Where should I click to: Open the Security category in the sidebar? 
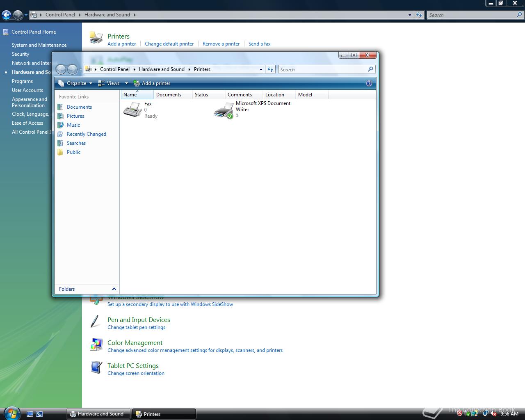(x=21, y=54)
